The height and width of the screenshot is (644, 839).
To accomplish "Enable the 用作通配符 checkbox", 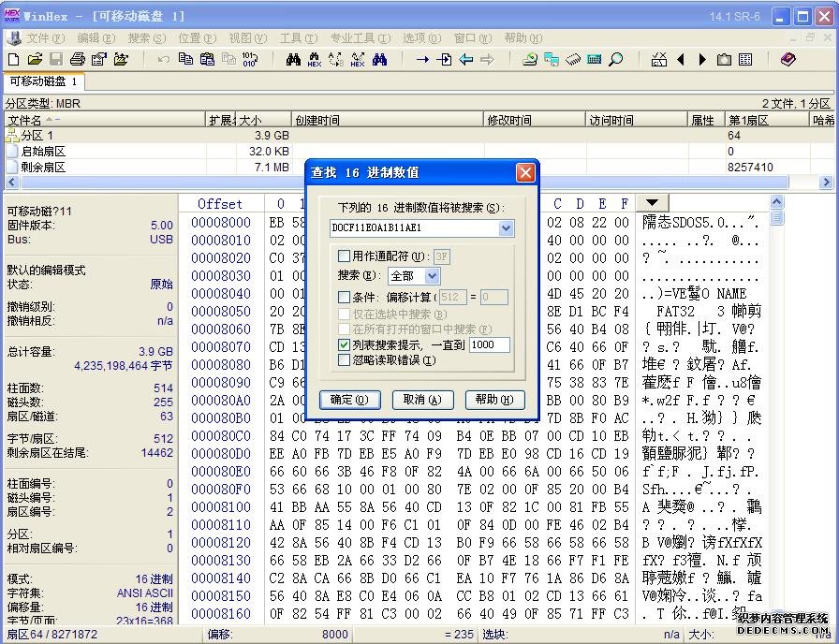I will point(344,256).
